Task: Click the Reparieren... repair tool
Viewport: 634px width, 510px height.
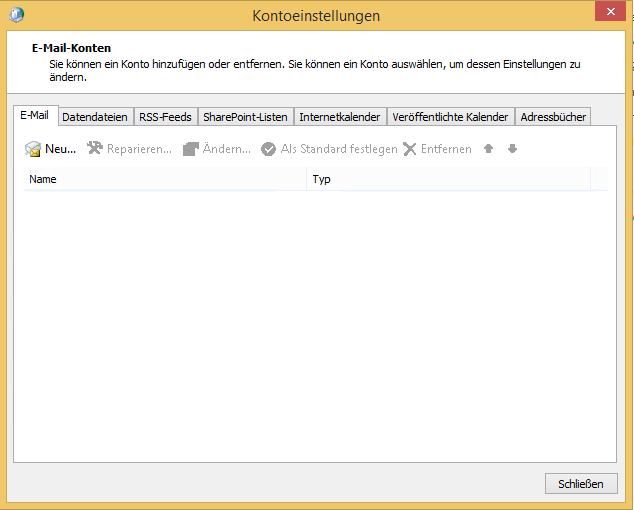Action: pos(95,149)
